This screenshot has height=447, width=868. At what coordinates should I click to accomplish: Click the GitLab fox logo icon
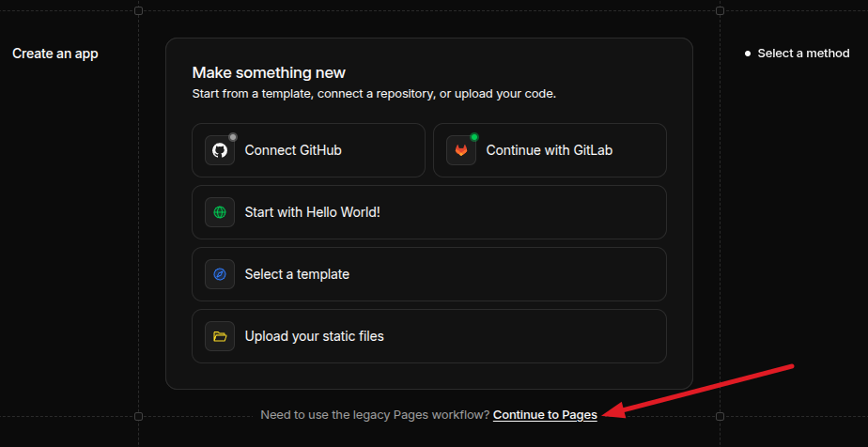click(x=461, y=150)
